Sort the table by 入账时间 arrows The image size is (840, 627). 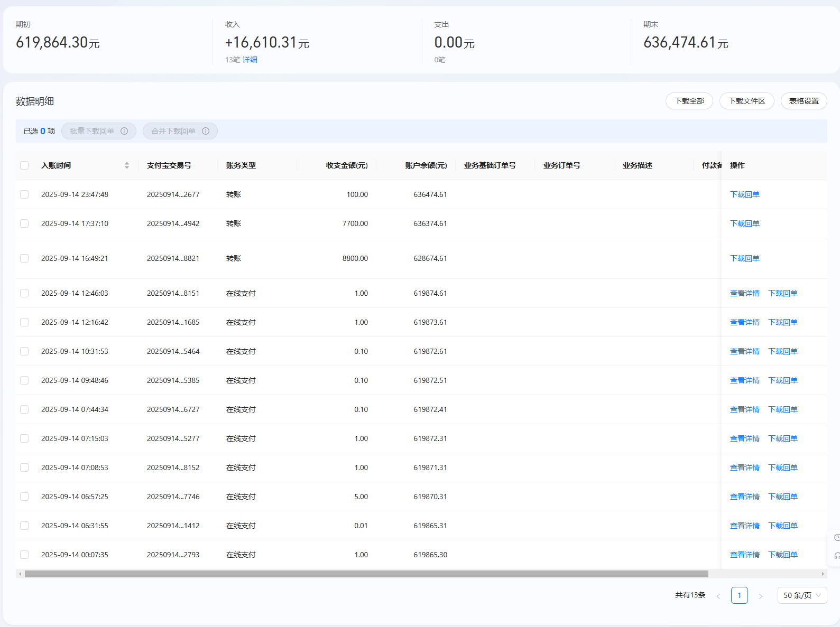tap(127, 165)
